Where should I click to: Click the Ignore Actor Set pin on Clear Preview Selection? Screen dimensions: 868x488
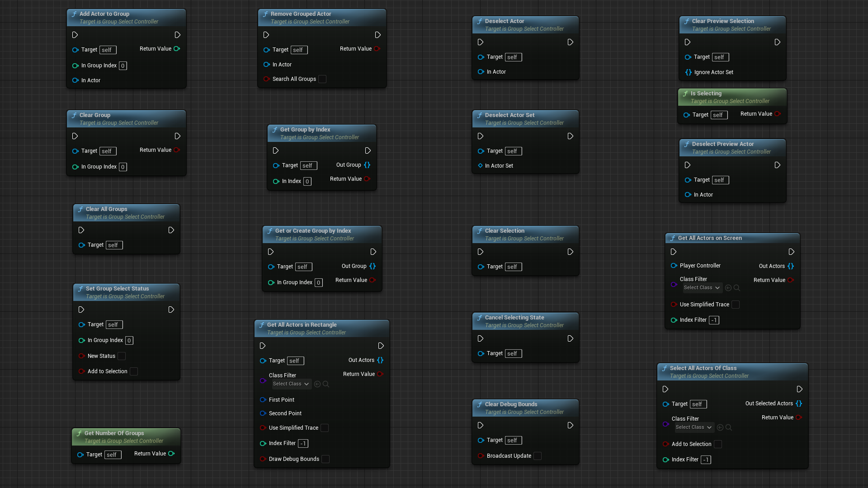[689, 72]
